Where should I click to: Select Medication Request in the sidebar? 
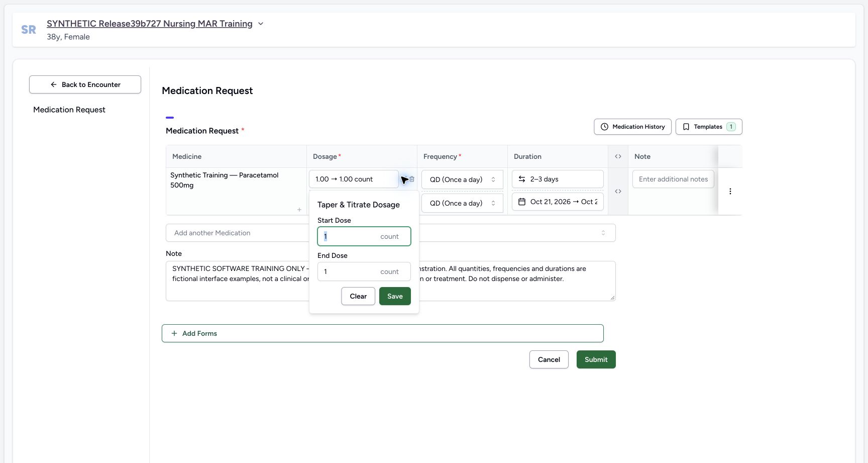click(69, 110)
